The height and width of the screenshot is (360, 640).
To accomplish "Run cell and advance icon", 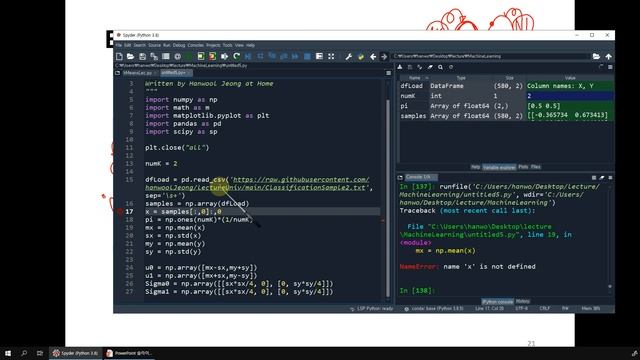I will coord(213,56).
